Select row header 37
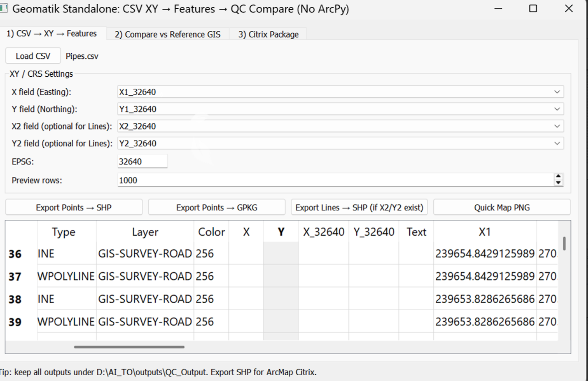Screen dimensions: 588x381 [x=15, y=276]
